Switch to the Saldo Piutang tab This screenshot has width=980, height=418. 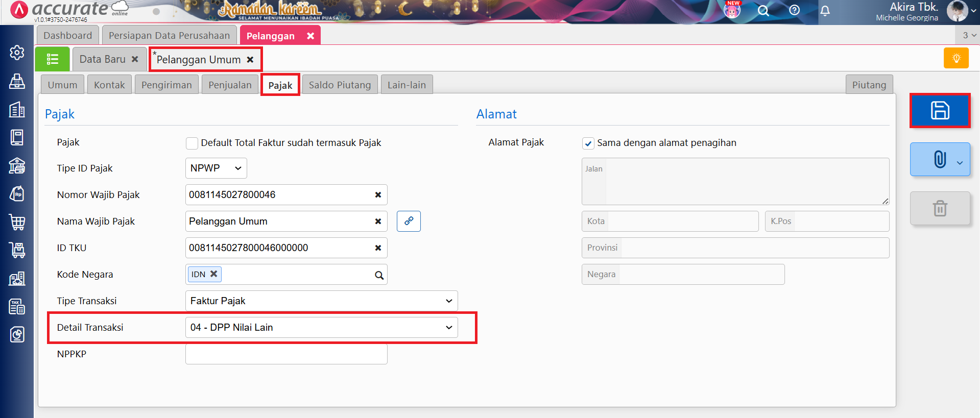point(340,85)
